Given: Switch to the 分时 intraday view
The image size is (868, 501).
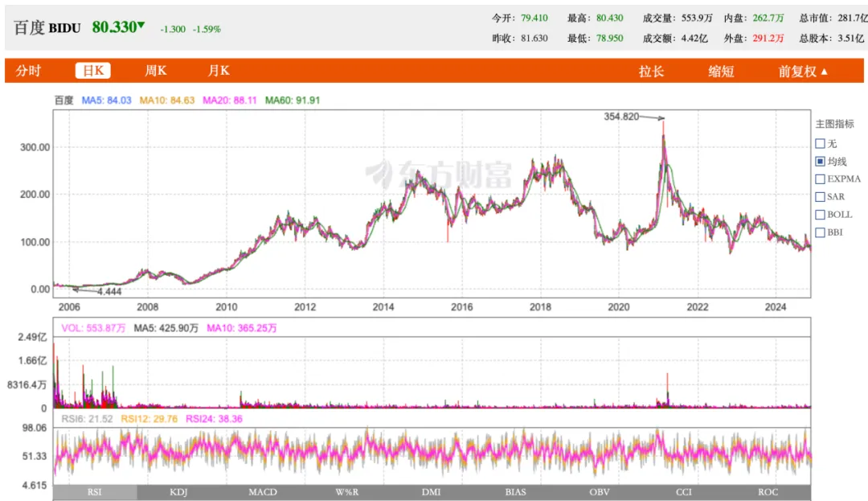Looking at the screenshot, I should coord(28,71).
